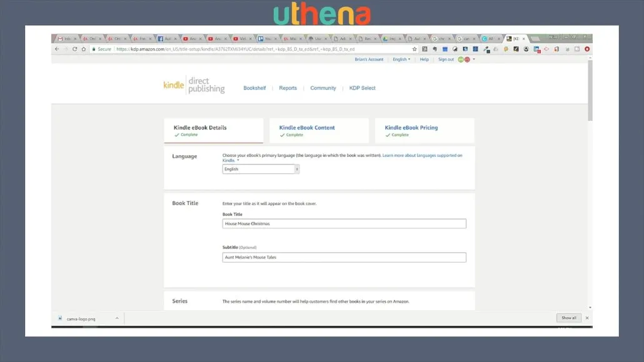Click Sign out
The height and width of the screenshot is (362, 644).
[x=446, y=59]
